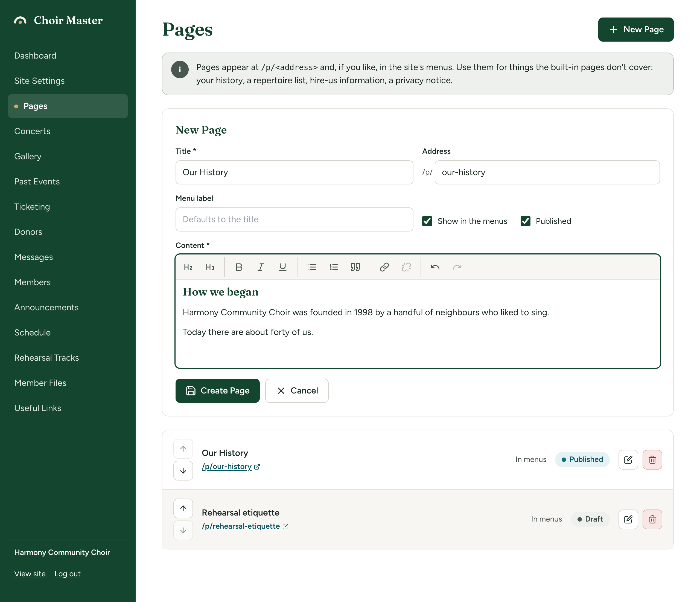The image size is (700, 602).
Task: Uncheck Show in the menus
Action: click(x=427, y=221)
